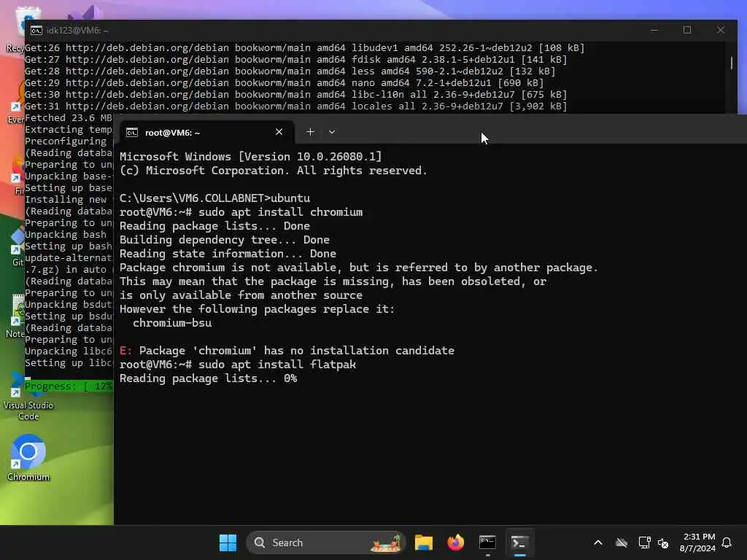This screenshot has height=560, width=747.
Task: Click the muted volume tray icon
Action: click(663, 542)
